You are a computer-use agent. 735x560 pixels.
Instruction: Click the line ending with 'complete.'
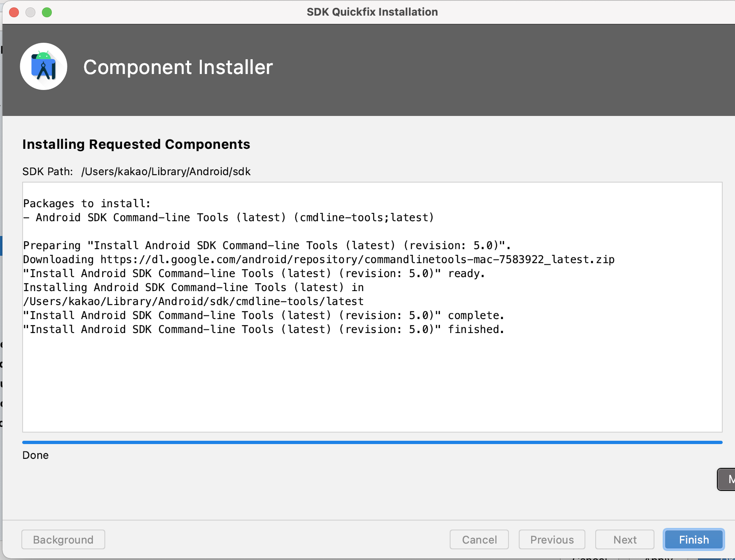tap(263, 315)
